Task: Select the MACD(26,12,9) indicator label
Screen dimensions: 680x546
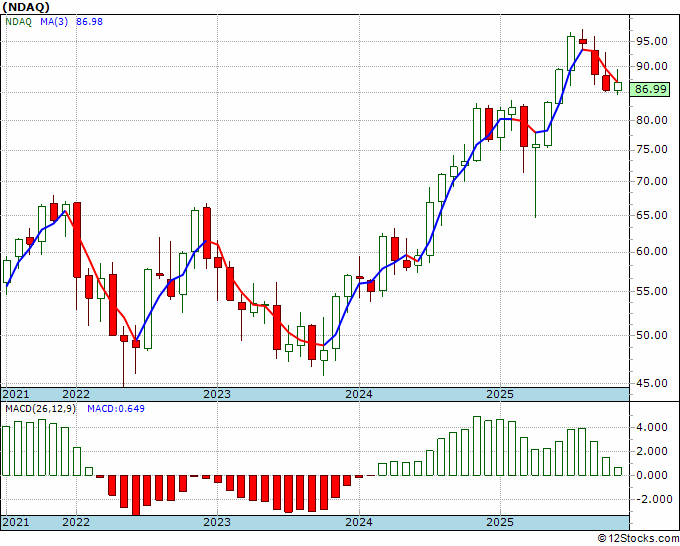Action: [x=40, y=409]
